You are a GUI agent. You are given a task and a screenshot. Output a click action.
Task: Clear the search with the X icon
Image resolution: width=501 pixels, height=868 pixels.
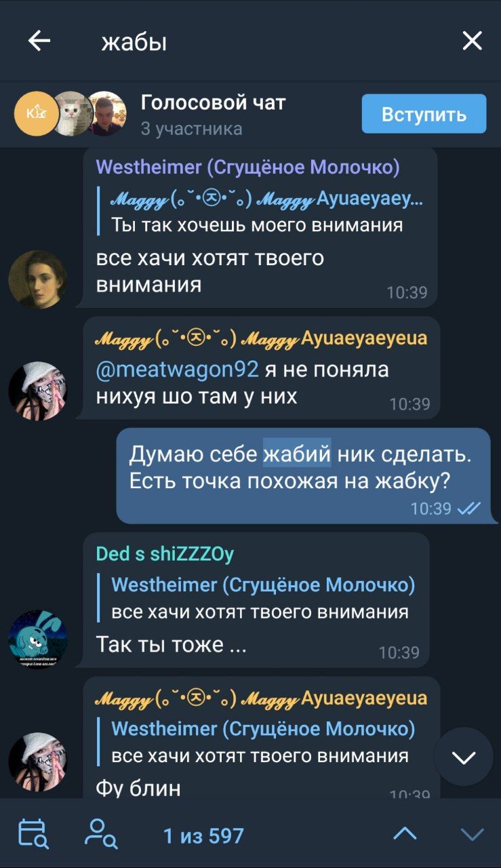tap(472, 41)
